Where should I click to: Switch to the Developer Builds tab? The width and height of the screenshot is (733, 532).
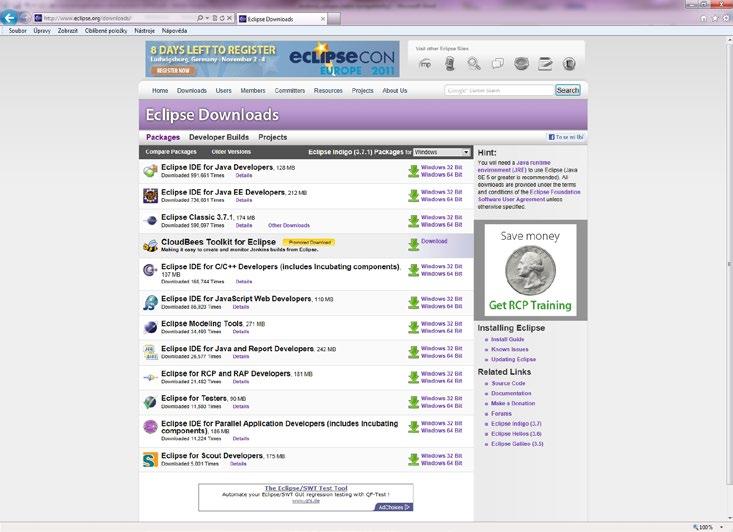point(219,137)
